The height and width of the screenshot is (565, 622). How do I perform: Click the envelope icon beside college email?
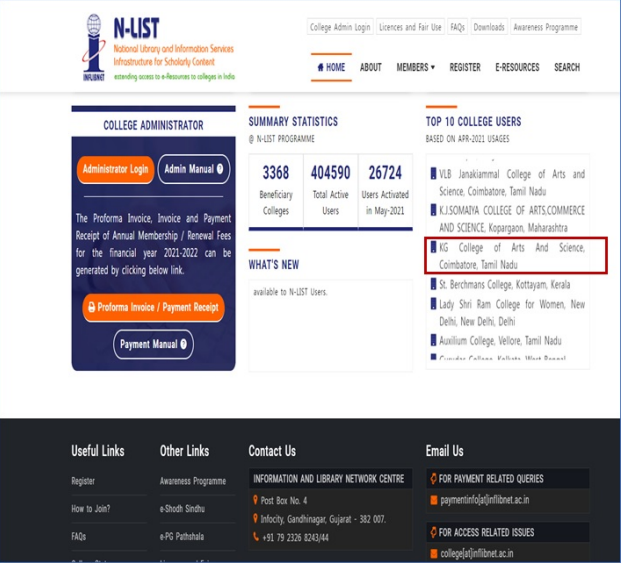[x=434, y=553]
